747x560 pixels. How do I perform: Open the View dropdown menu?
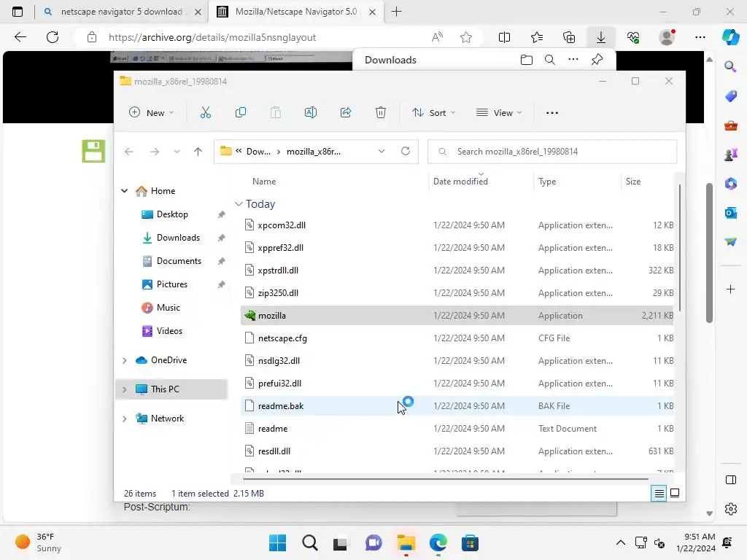(499, 113)
